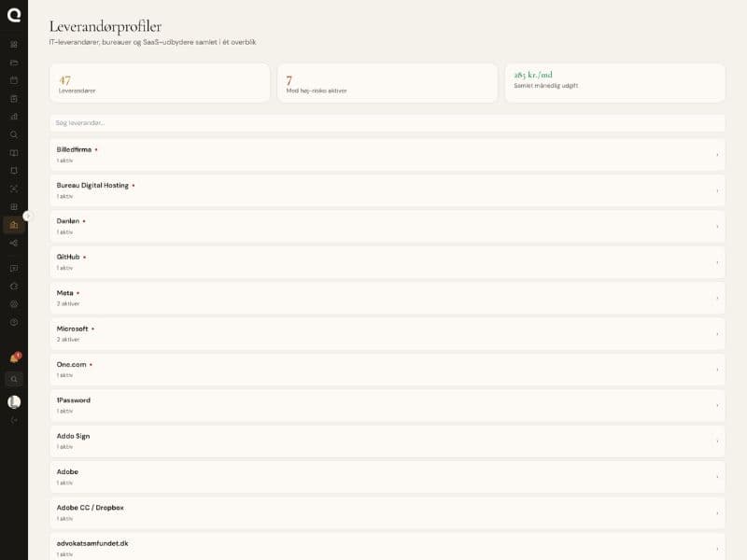Image resolution: width=747 pixels, height=560 pixels.
Task: Open the folder icon in the sidebar
Action: tap(14, 63)
